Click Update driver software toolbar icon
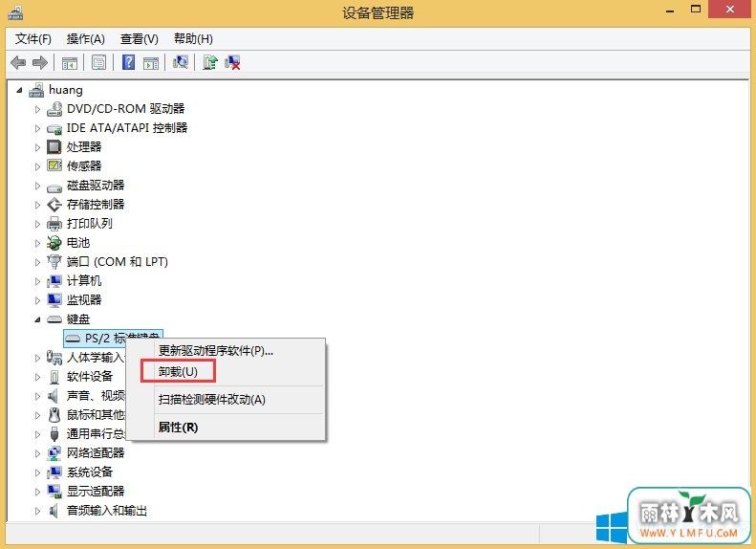 tap(209, 62)
